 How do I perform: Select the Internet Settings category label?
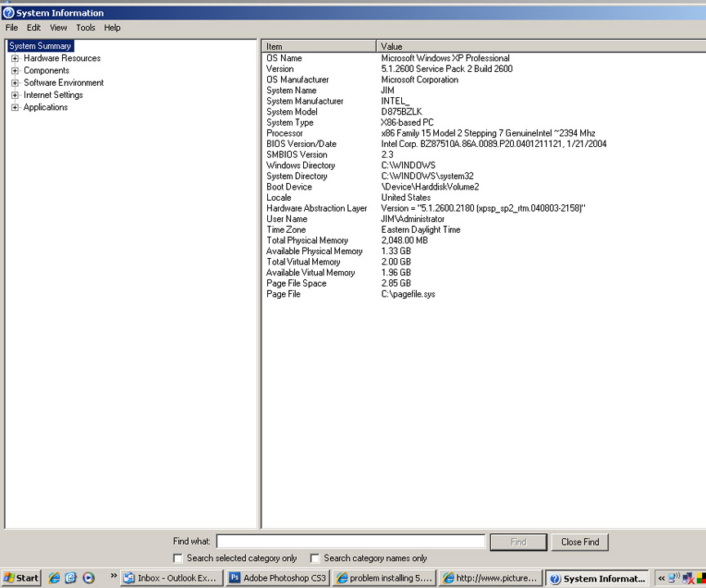[x=53, y=95]
